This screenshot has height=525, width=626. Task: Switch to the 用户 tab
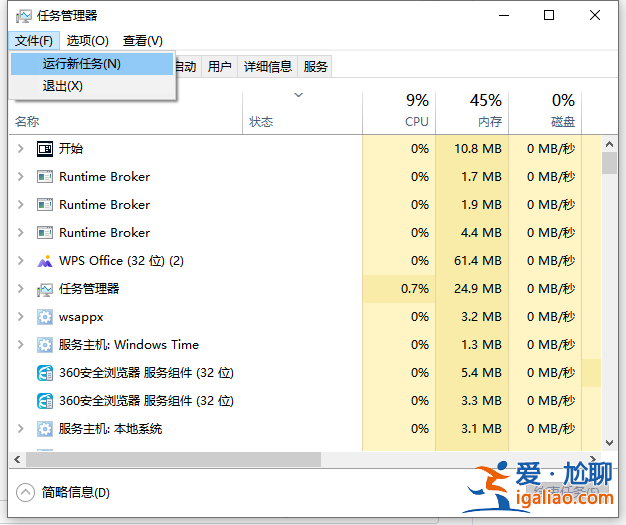[x=220, y=66]
